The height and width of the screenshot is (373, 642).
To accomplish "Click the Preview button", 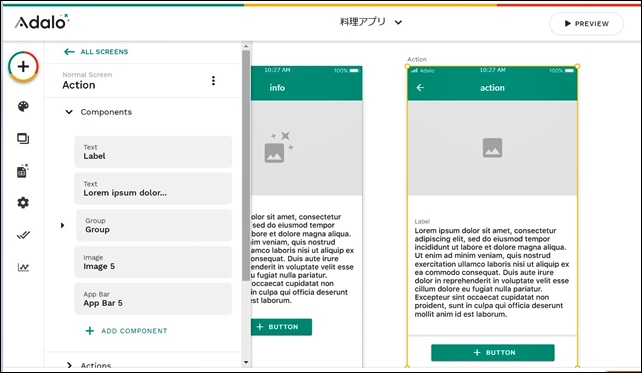I will point(586,24).
